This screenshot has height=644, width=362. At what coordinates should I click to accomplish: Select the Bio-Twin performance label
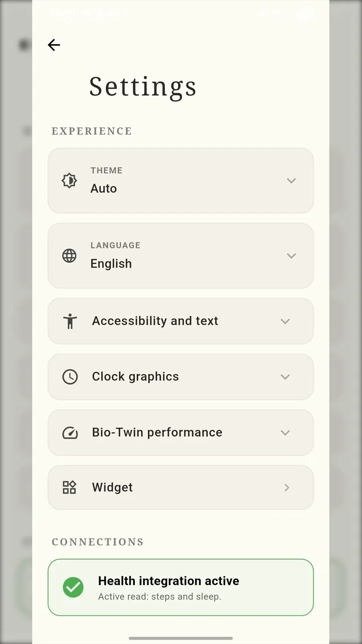(x=157, y=432)
